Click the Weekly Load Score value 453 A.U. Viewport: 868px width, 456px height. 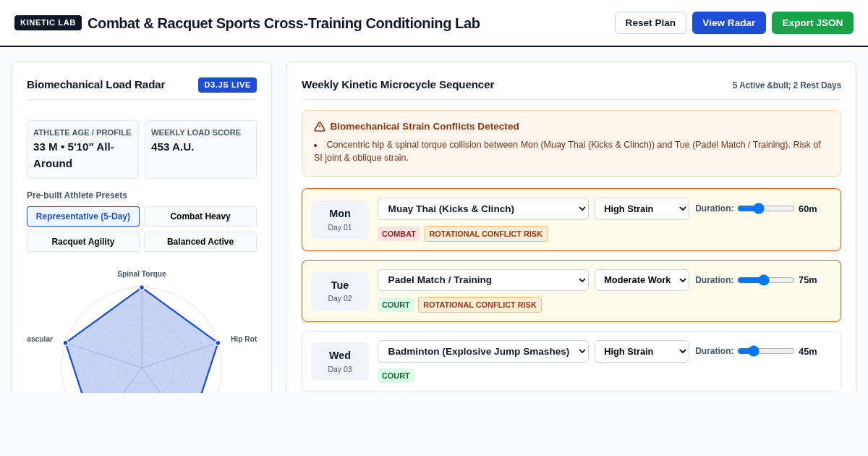[173, 147]
